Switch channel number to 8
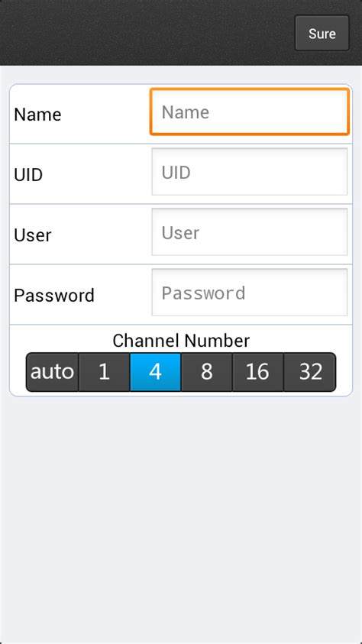362x644 pixels. pyautogui.click(x=206, y=372)
